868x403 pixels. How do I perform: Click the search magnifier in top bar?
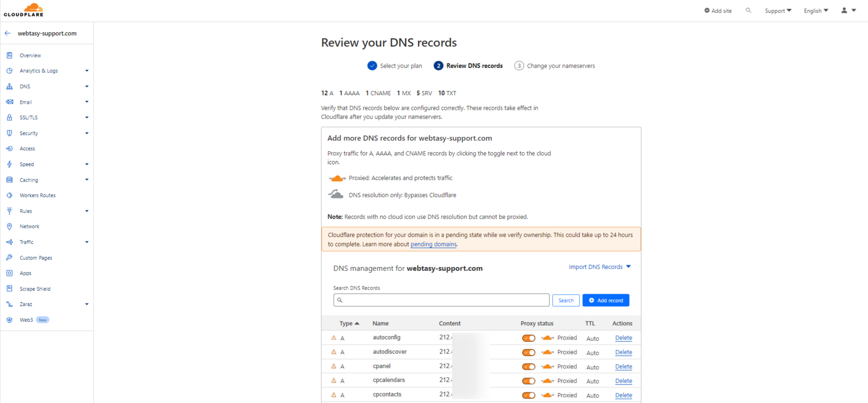pos(748,10)
